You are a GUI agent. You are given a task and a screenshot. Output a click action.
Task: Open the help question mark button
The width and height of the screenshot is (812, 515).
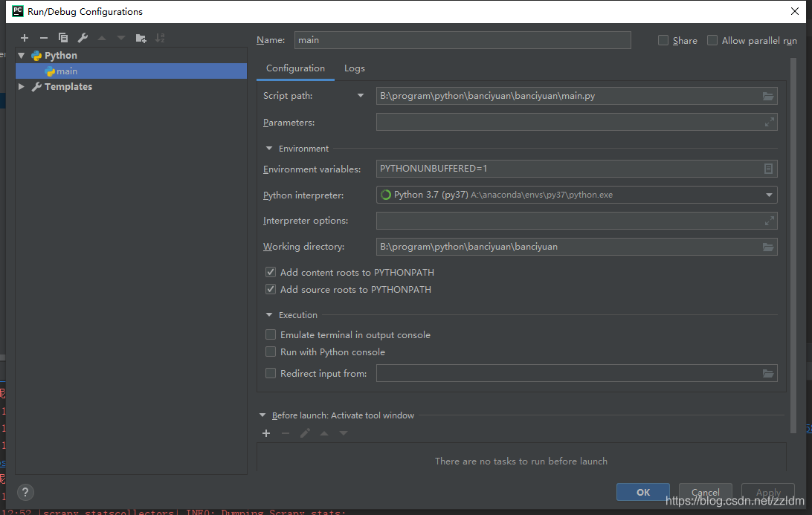pyautogui.click(x=25, y=492)
